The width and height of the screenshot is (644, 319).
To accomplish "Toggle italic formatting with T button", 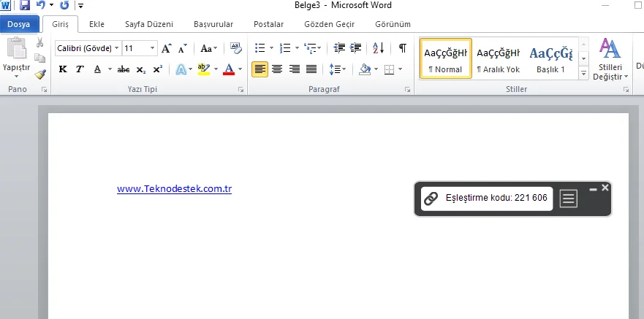I will tap(80, 69).
